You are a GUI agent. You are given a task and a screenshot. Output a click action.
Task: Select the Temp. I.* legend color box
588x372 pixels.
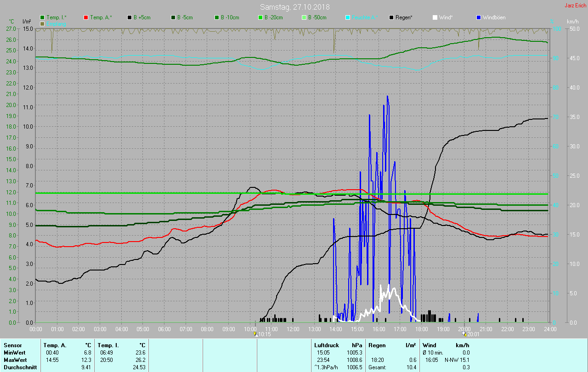pos(43,17)
